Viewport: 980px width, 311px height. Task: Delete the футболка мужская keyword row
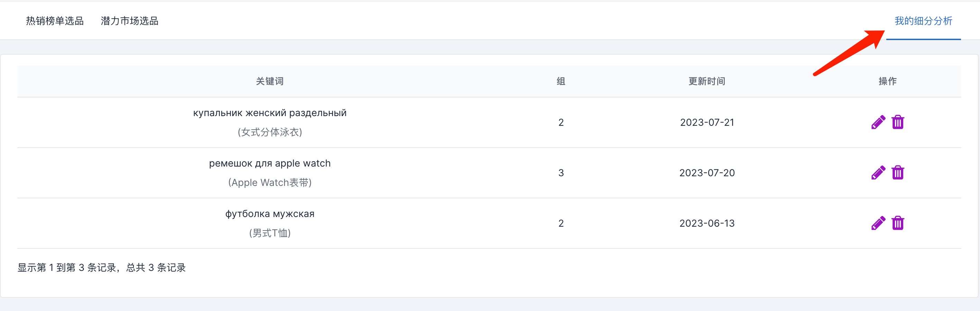pos(898,223)
